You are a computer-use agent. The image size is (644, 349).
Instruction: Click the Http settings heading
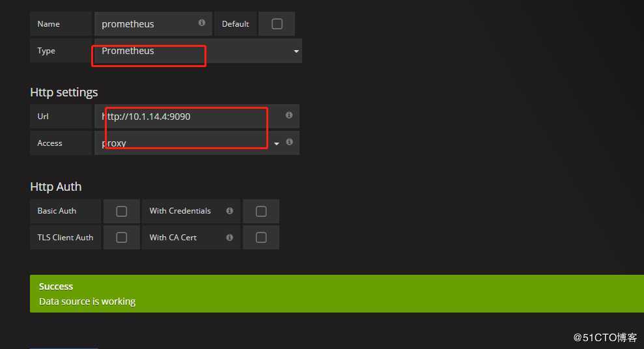[64, 92]
